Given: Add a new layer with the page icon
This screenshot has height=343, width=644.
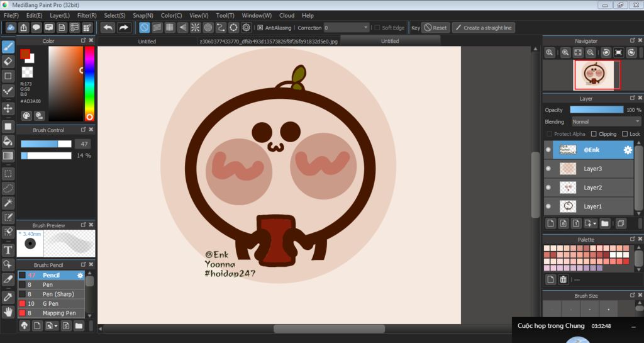Looking at the screenshot, I should click(550, 223).
